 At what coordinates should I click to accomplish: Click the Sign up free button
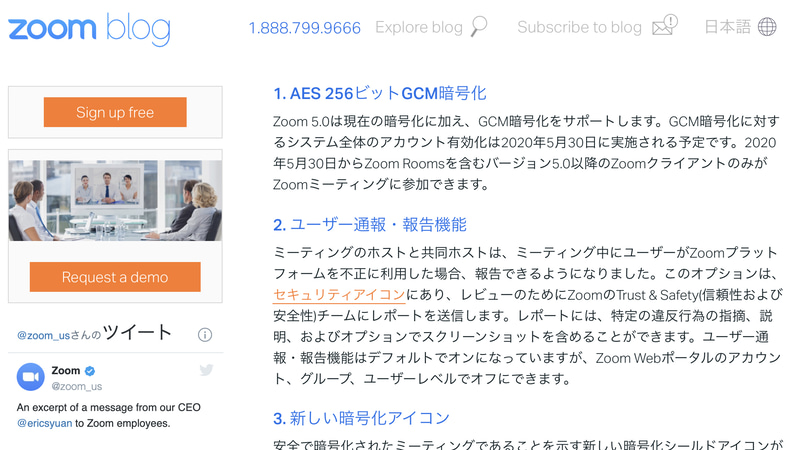click(x=115, y=112)
